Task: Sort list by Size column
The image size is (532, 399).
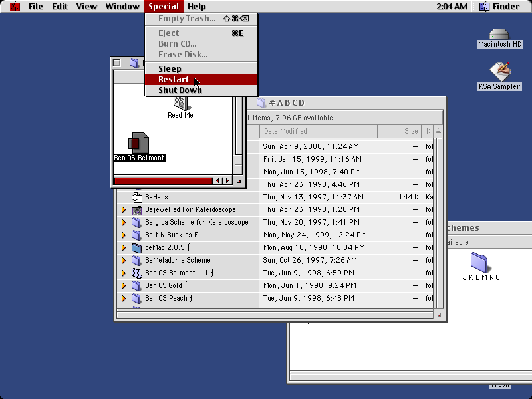Action: coord(400,131)
